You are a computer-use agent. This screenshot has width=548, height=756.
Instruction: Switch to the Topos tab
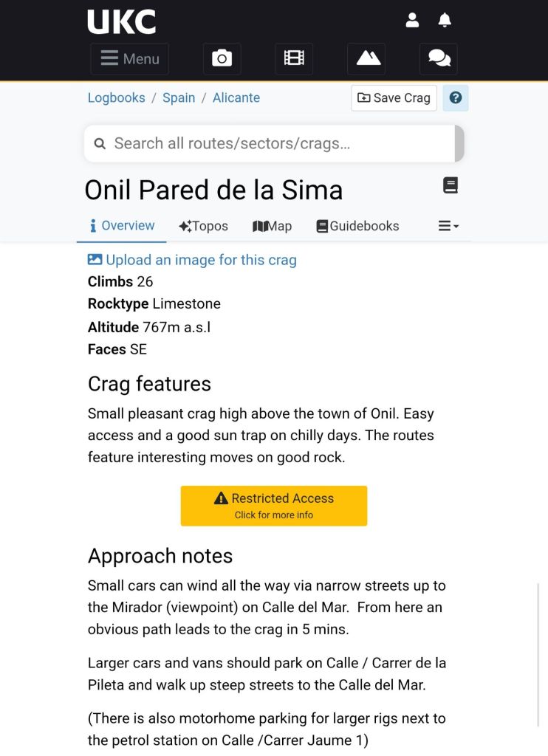[x=203, y=226]
